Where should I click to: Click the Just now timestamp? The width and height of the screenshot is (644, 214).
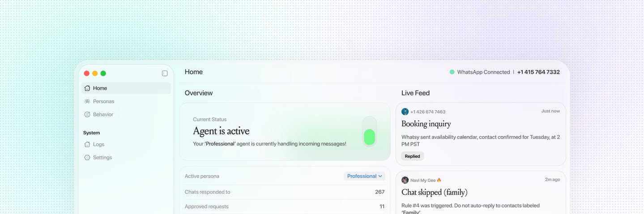pyautogui.click(x=550, y=111)
